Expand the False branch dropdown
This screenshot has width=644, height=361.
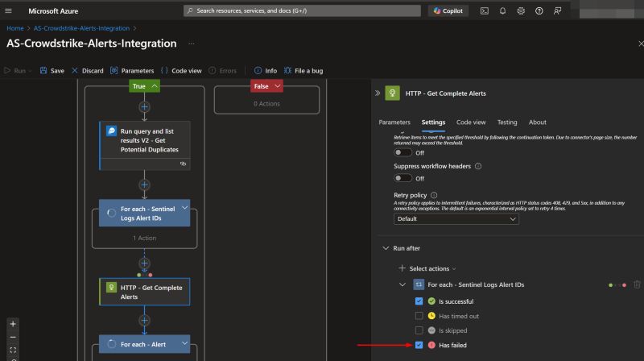[277, 86]
